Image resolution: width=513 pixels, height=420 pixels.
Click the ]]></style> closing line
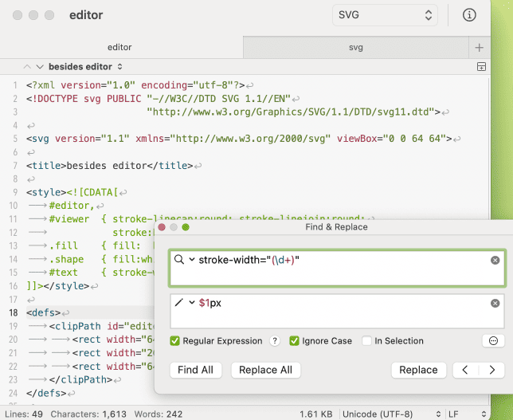(x=57, y=286)
